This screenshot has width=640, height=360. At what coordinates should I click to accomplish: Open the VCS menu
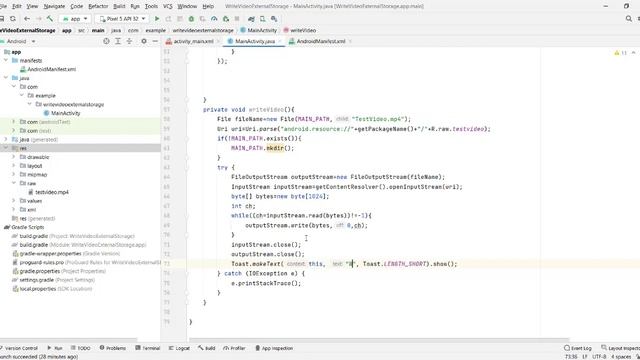[167, 6]
